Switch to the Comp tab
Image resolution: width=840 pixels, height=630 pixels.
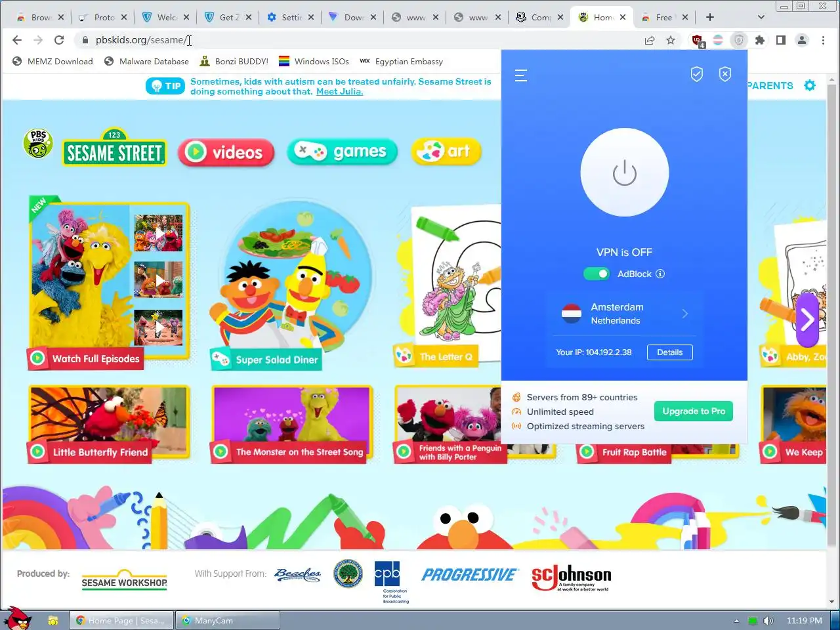539,17
